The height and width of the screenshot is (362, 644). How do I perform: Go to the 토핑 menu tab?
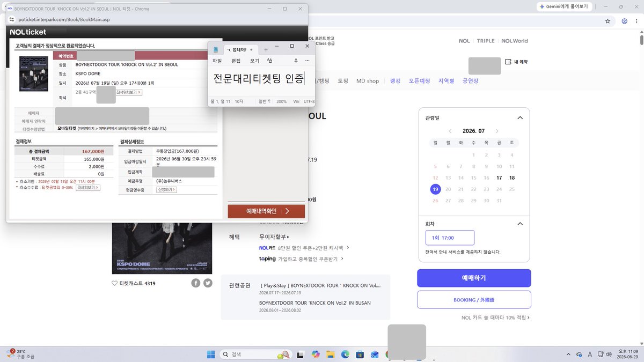click(x=342, y=81)
